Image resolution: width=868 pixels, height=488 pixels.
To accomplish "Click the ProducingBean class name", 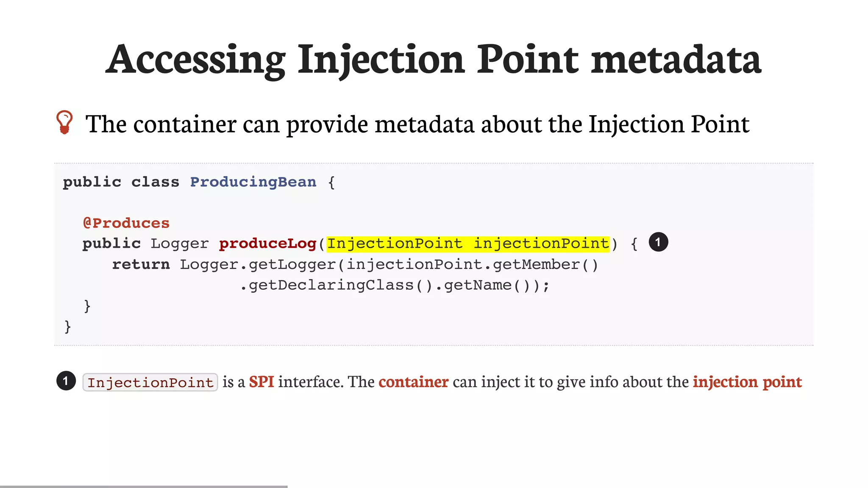I will (x=253, y=182).
